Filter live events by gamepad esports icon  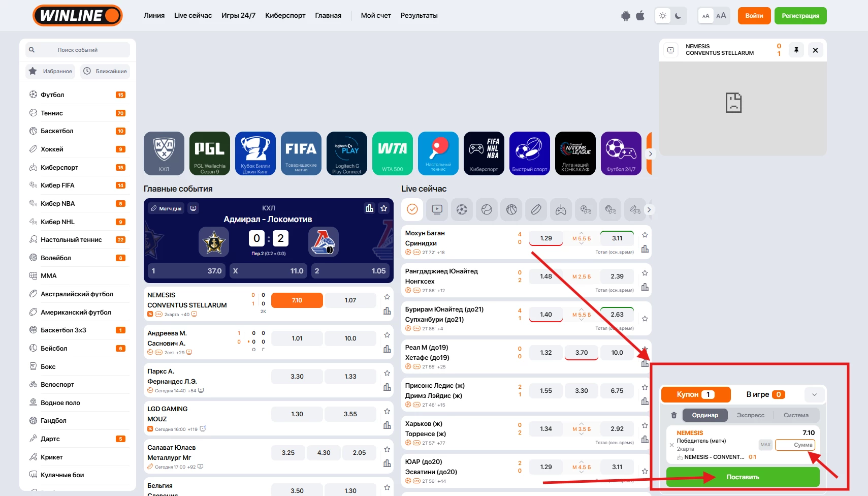coord(561,209)
